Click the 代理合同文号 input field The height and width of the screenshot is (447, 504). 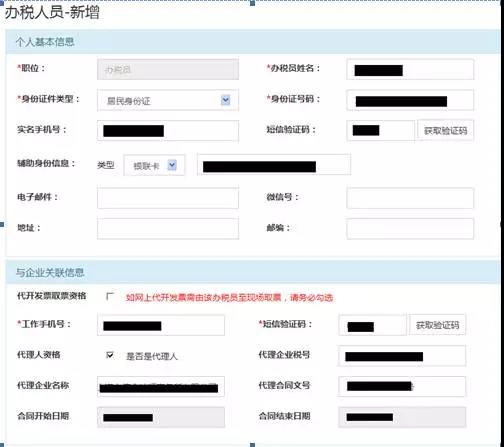point(402,387)
